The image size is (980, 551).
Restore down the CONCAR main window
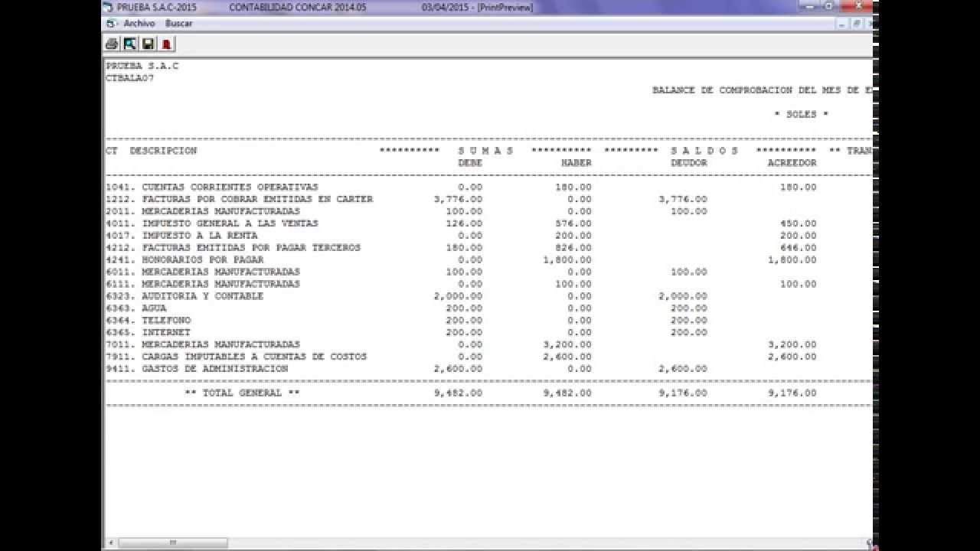pyautogui.click(x=828, y=6)
